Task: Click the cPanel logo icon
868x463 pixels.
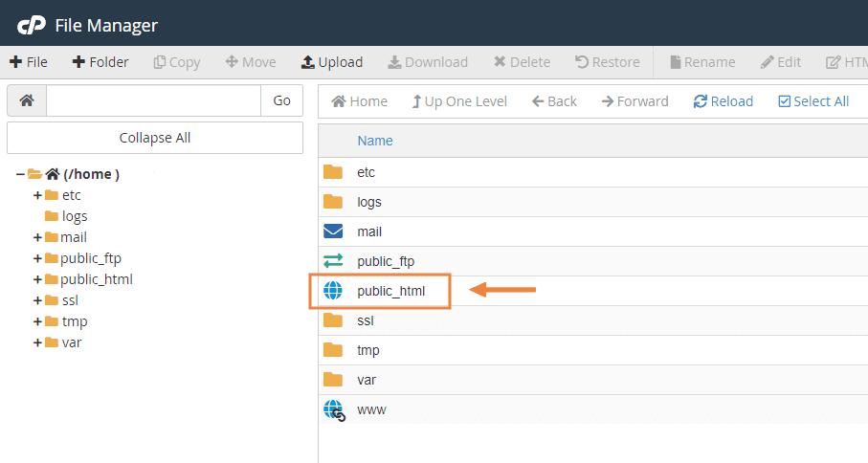Action: 31,25
